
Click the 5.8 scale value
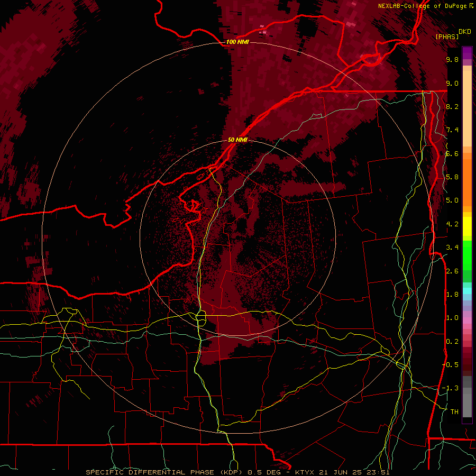pyautogui.click(x=452, y=177)
